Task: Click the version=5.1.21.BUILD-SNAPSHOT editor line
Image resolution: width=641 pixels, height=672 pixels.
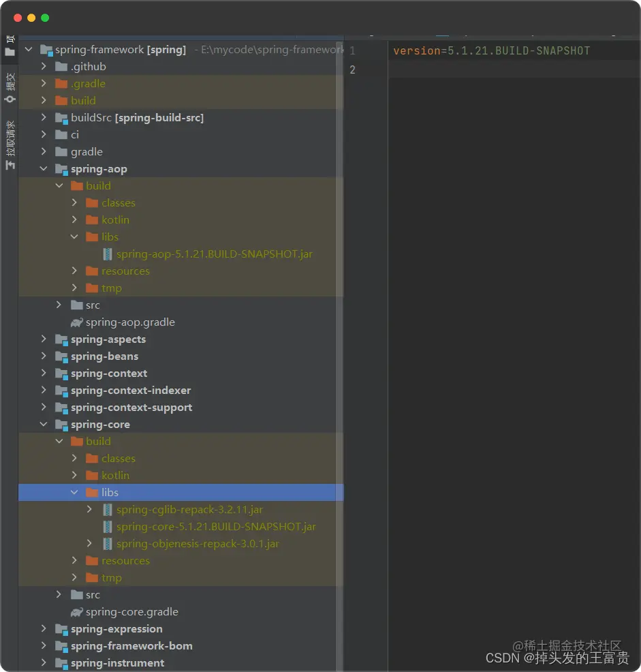Action: coord(491,51)
